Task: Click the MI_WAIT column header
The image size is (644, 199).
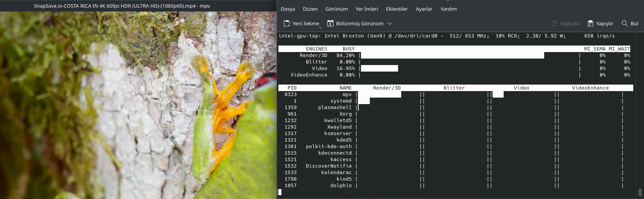Action: click(620, 49)
